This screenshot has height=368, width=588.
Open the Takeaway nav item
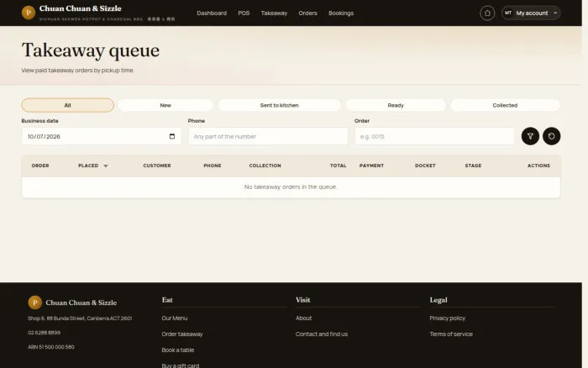274,13
